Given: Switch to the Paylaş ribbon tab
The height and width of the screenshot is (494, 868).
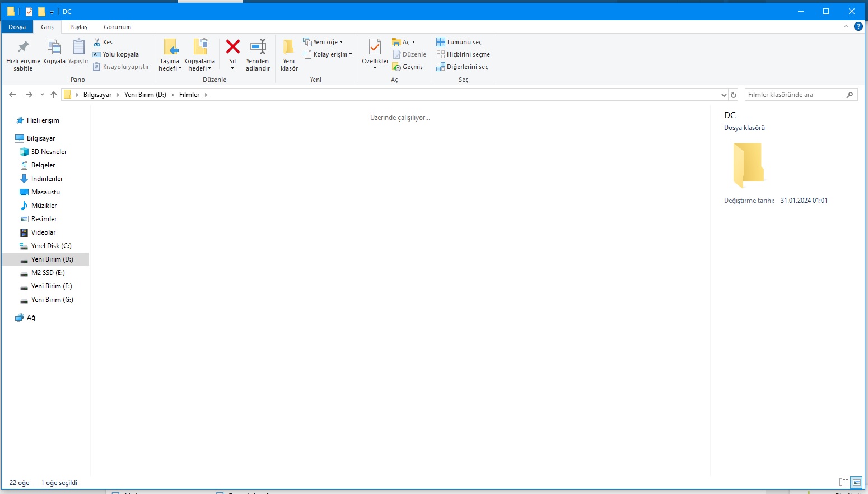Looking at the screenshot, I should [78, 27].
